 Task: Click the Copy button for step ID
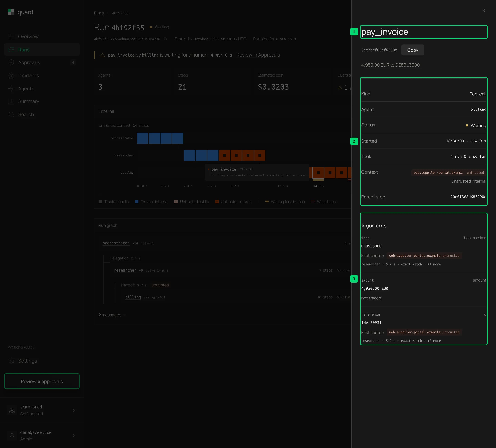coord(413,50)
